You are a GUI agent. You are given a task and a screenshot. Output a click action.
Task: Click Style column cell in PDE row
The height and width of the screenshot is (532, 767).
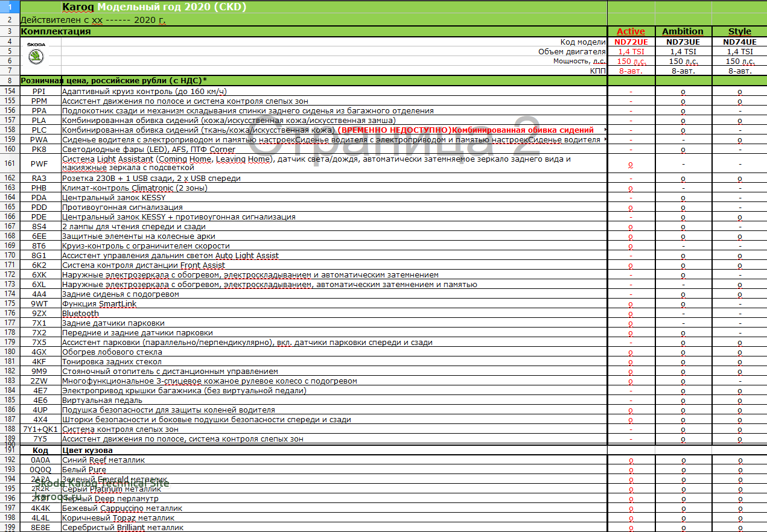(x=739, y=217)
